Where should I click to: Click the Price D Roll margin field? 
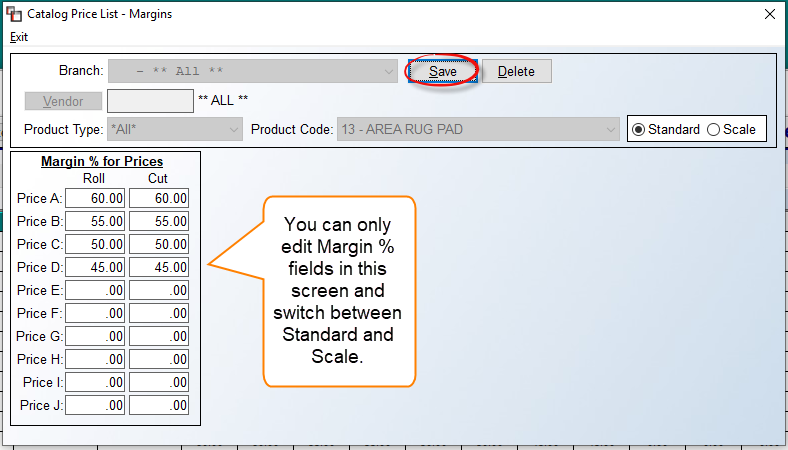(x=95, y=267)
